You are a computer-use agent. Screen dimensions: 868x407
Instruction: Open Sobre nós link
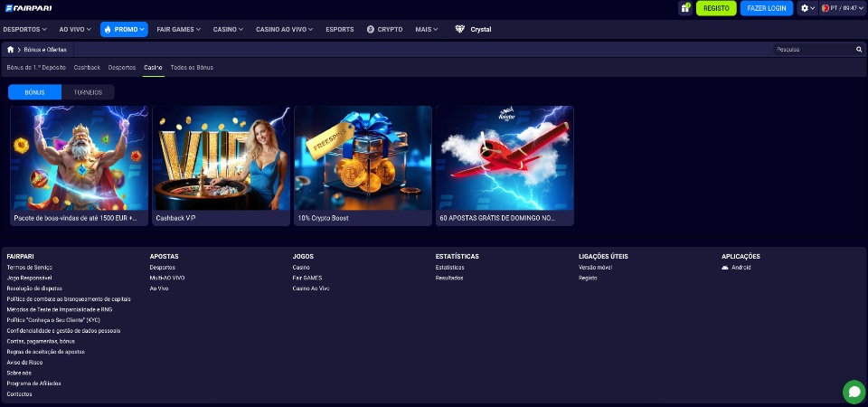19,373
